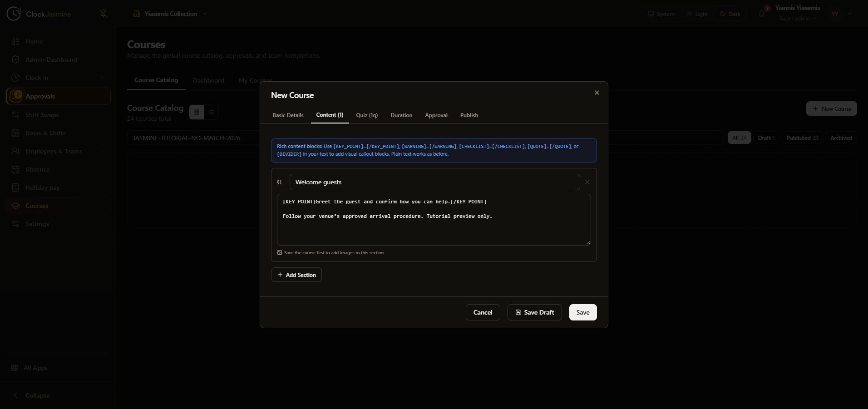The width and height of the screenshot is (868, 409).
Task: Open the Super admin role dropdown
Action: pos(798,19)
